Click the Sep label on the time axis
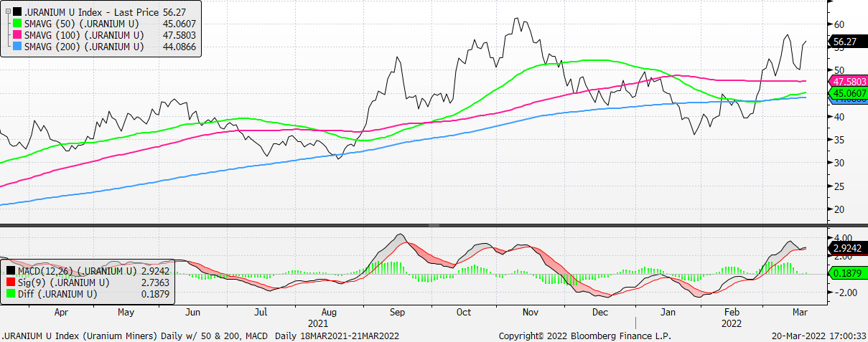This screenshot has width=868, height=342. 398,313
